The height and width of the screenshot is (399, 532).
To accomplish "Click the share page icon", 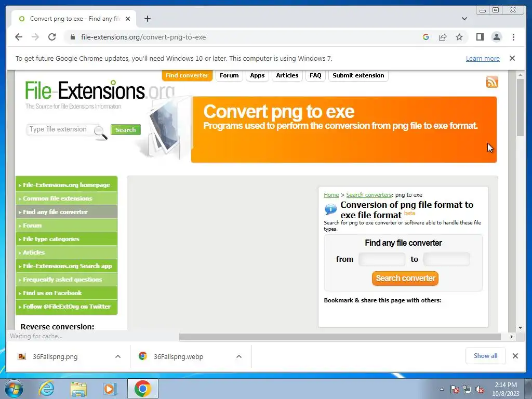I will (x=443, y=37).
